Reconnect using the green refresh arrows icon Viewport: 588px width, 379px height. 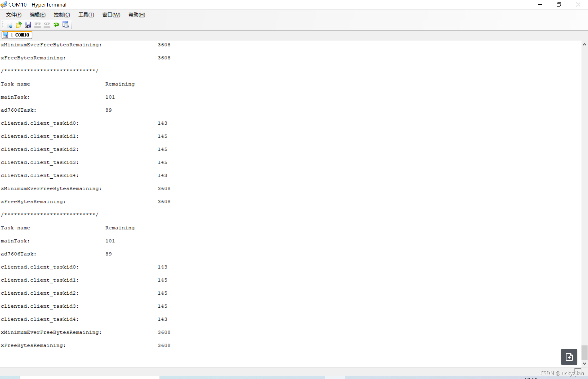(x=56, y=25)
